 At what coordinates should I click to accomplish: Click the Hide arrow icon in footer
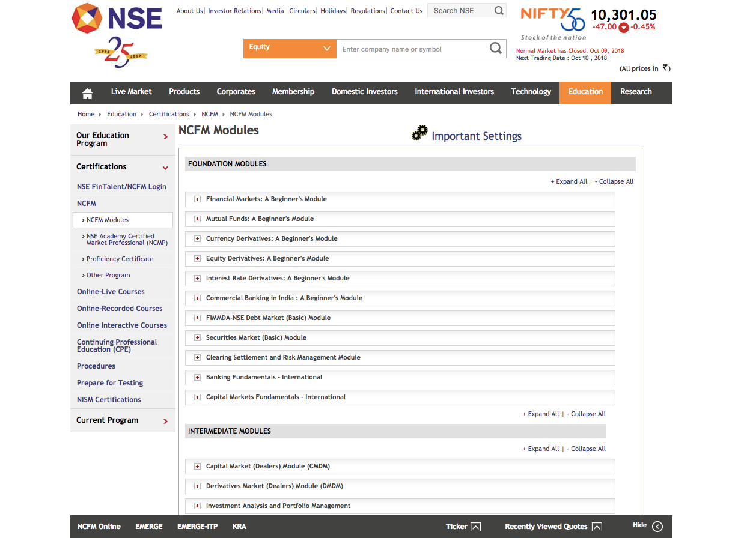pos(657,527)
